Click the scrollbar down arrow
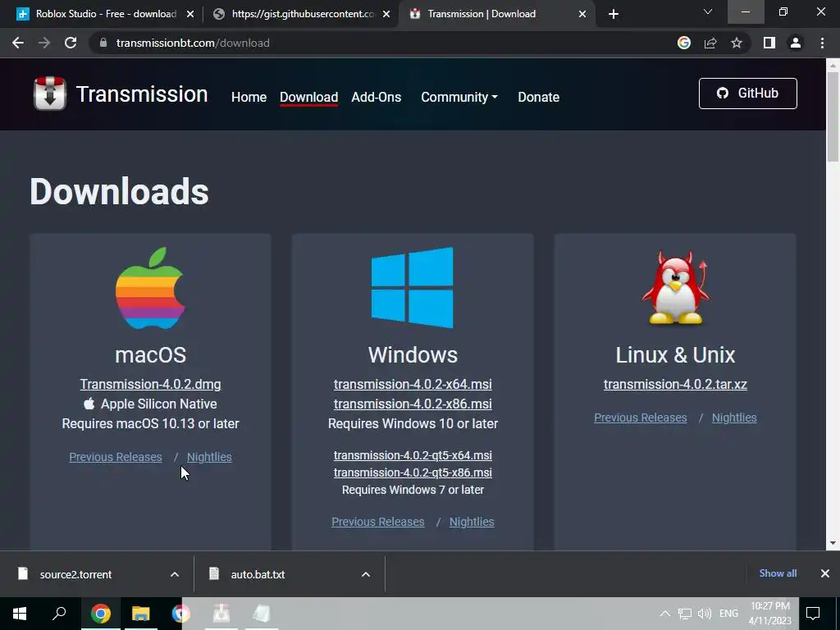This screenshot has height=630, width=840. pos(833,543)
